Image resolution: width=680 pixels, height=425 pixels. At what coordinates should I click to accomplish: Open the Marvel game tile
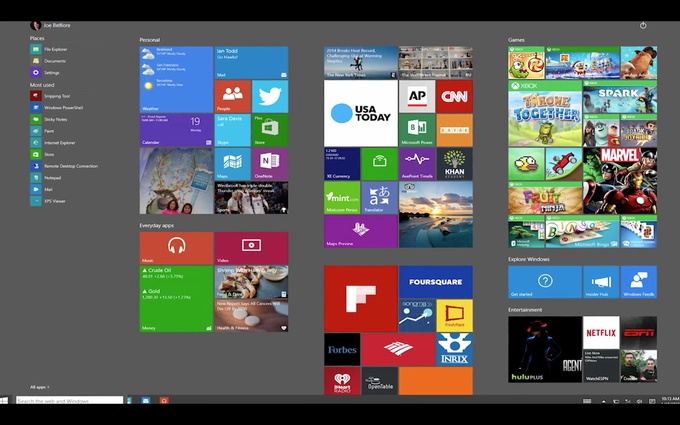(x=620, y=181)
